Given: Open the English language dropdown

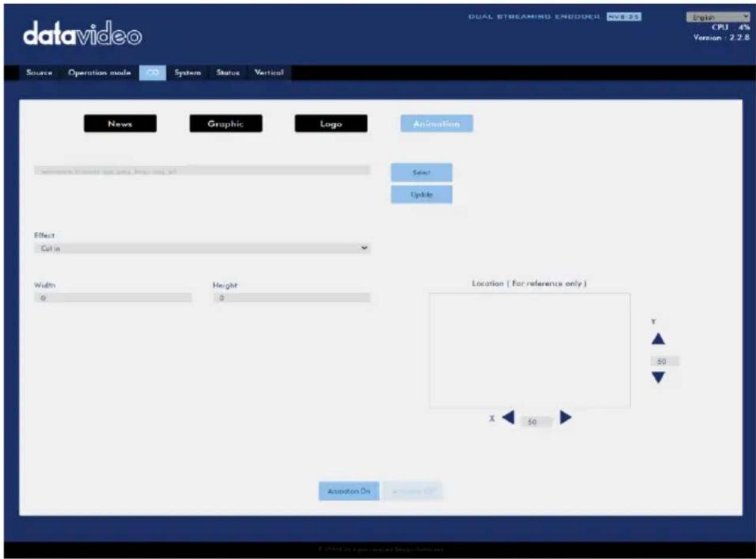Looking at the screenshot, I should (718, 17).
